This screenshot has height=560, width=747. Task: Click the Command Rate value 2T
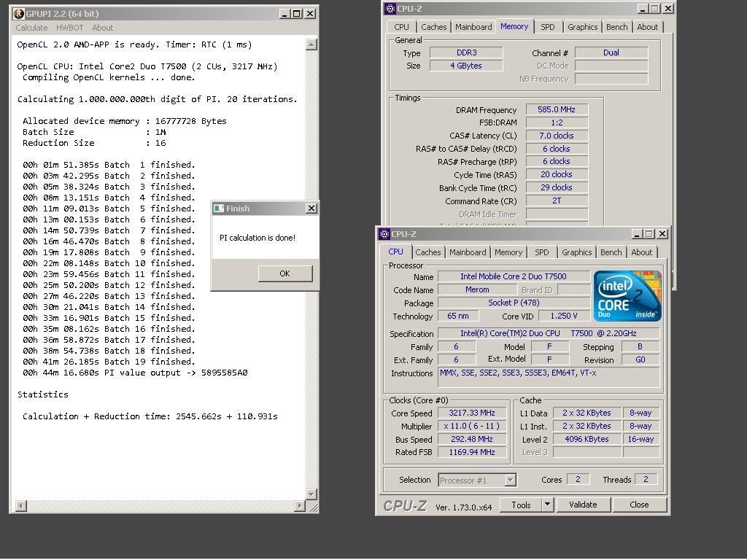point(557,201)
